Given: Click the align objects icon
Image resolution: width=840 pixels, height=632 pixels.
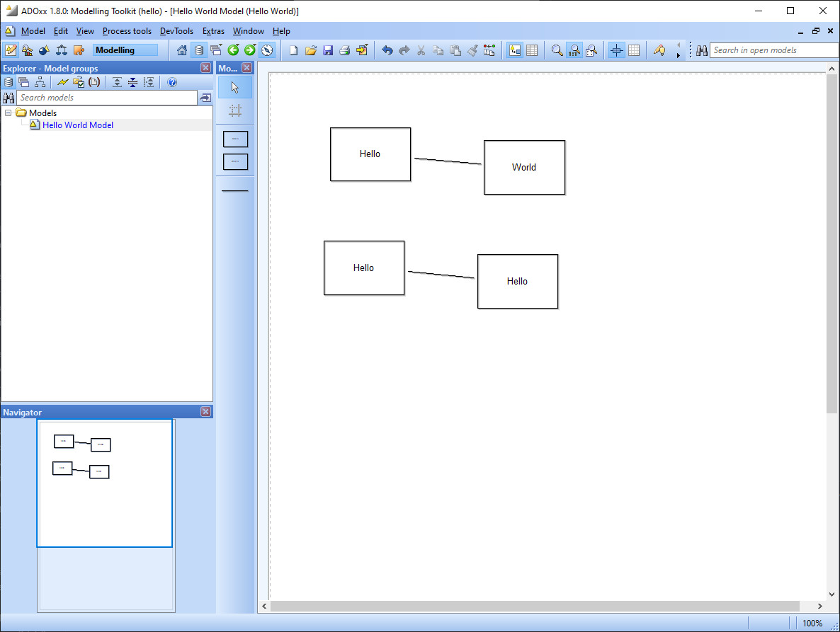Looking at the screenshot, I should (489, 50).
